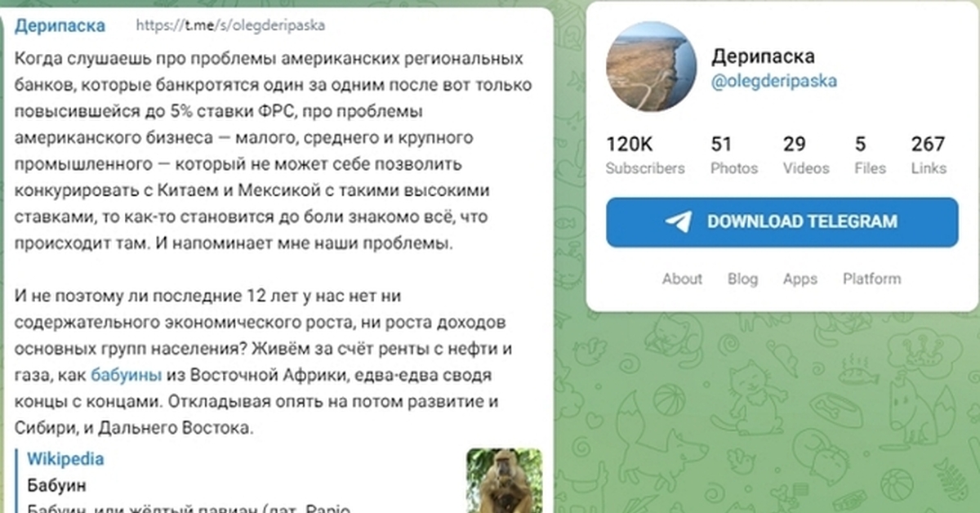The height and width of the screenshot is (513, 980).
Task: Click the Wikipedia preview source label
Action: pos(65,459)
